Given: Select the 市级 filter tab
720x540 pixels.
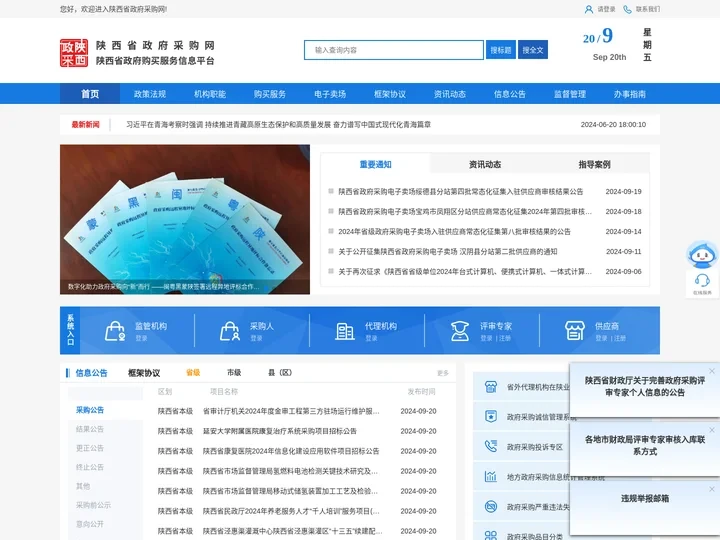Looking at the screenshot, I should tap(234, 372).
